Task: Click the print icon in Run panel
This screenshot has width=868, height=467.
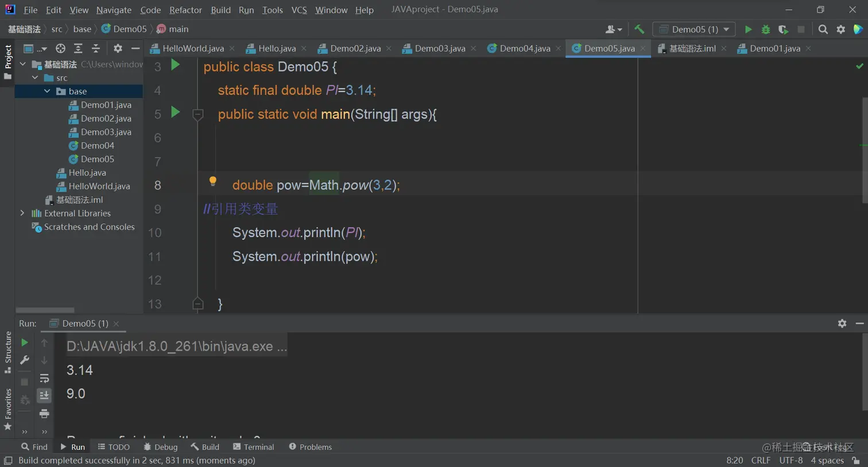Action: pyautogui.click(x=44, y=414)
